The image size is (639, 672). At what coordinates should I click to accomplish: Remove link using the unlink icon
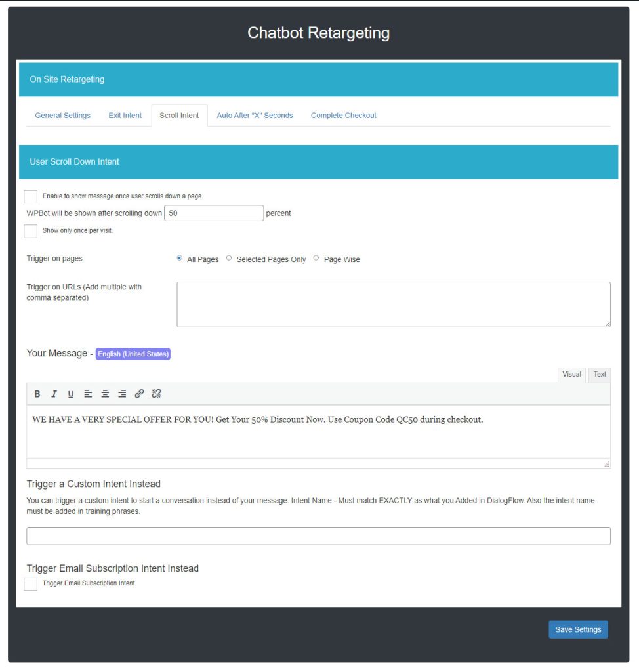click(156, 394)
